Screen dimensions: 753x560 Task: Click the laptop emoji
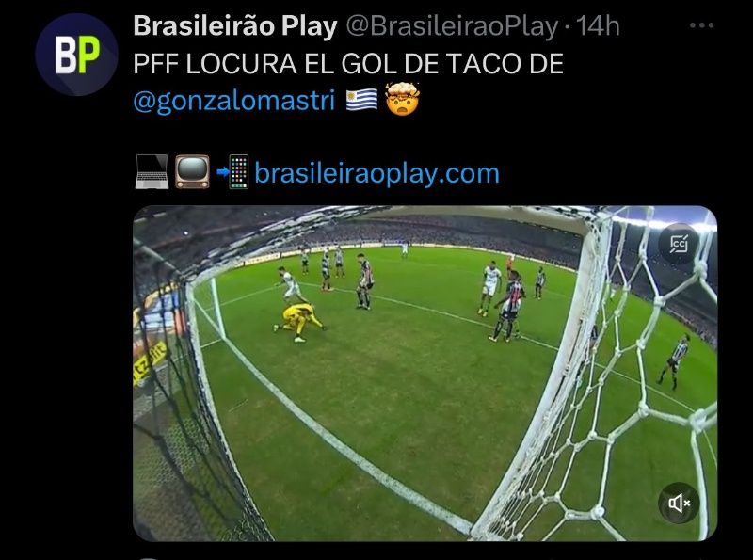click(x=152, y=172)
